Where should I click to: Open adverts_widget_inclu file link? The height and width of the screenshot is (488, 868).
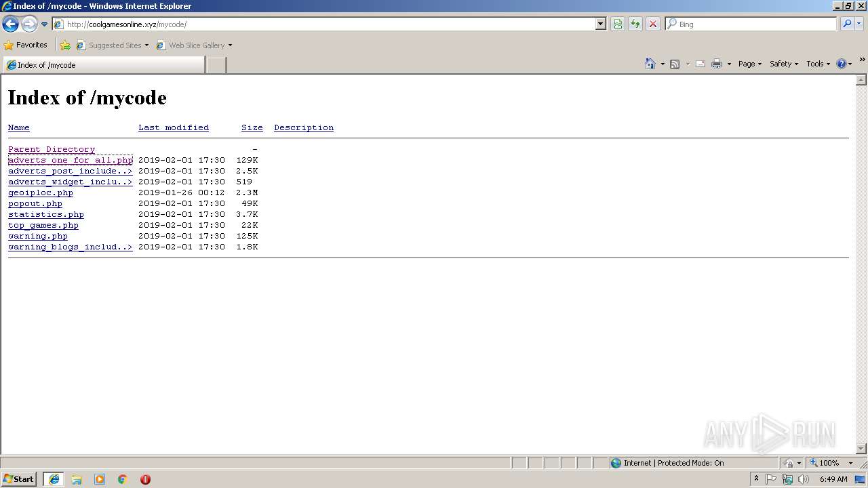click(71, 182)
